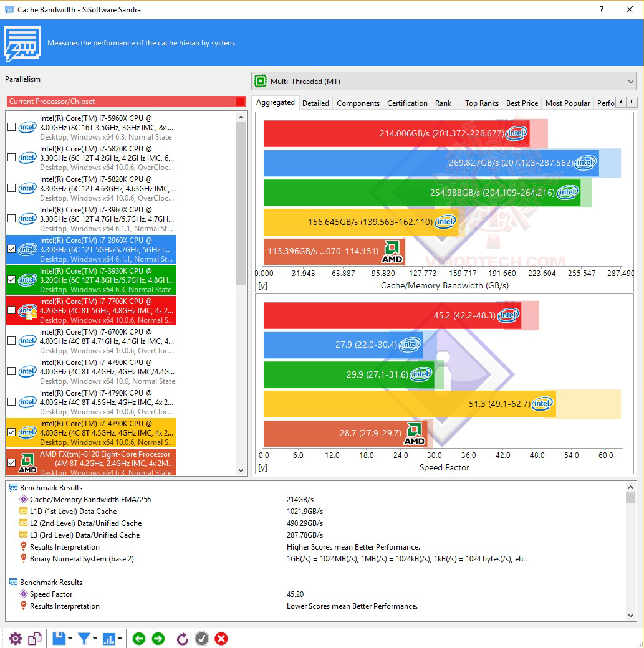Click diamond icon next to Cache/Memory Bandwidth FMA/256
The image size is (644, 648).
(x=24, y=499)
